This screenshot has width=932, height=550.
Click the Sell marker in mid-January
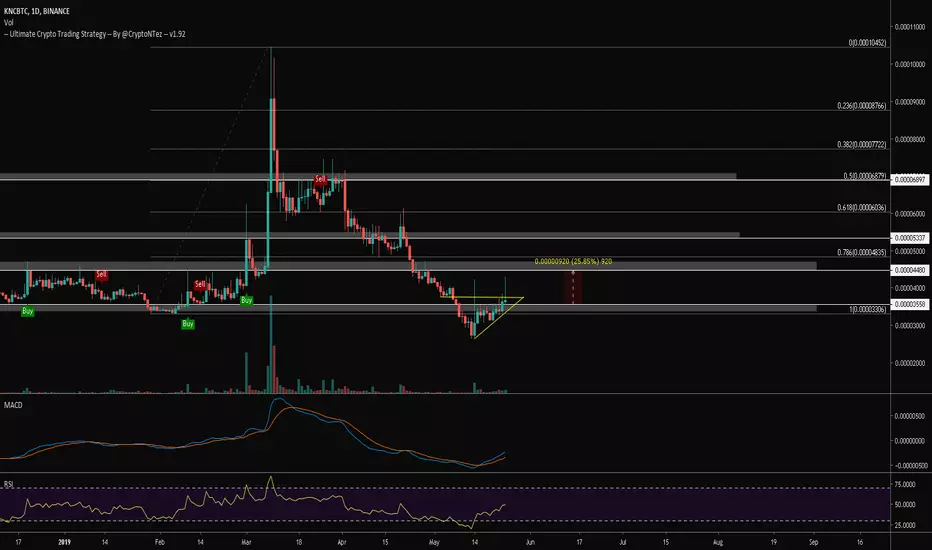102,275
